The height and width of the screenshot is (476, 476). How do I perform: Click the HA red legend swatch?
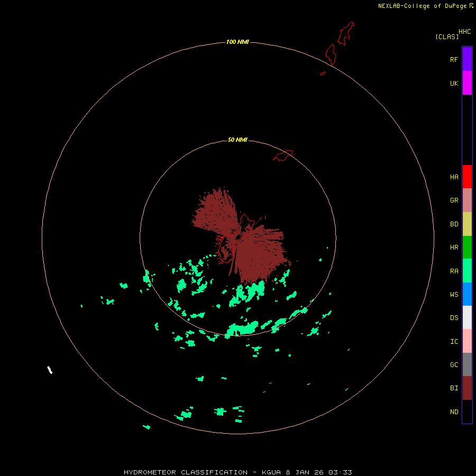click(x=467, y=177)
